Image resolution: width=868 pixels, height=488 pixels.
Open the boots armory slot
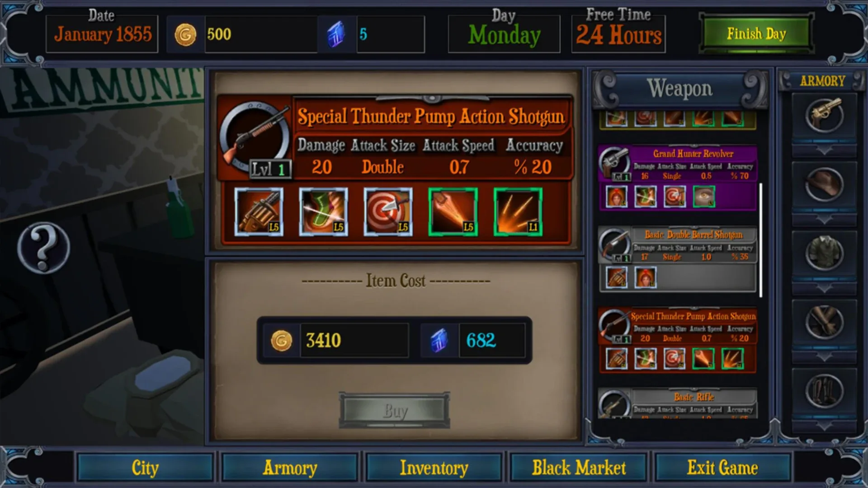tap(824, 391)
